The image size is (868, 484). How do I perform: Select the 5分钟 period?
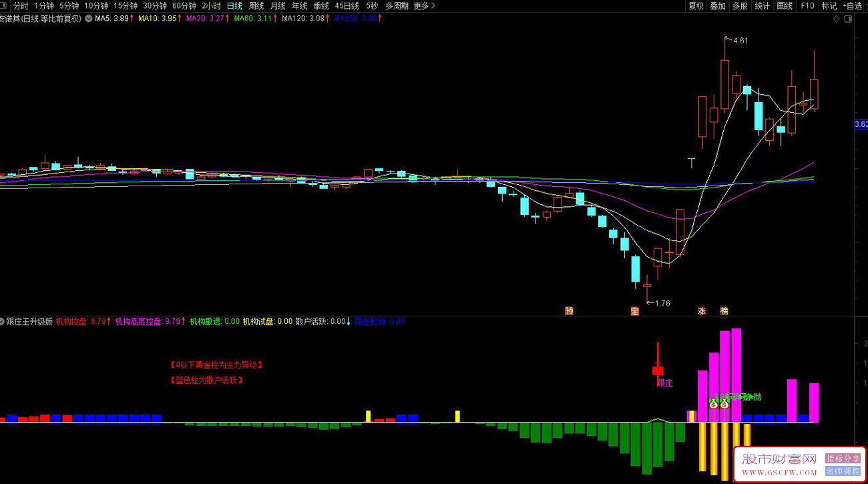[x=69, y=5]
